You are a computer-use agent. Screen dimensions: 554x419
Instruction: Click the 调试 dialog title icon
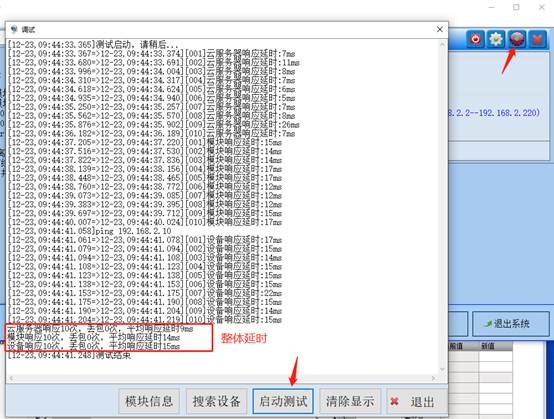pos(14,29)
